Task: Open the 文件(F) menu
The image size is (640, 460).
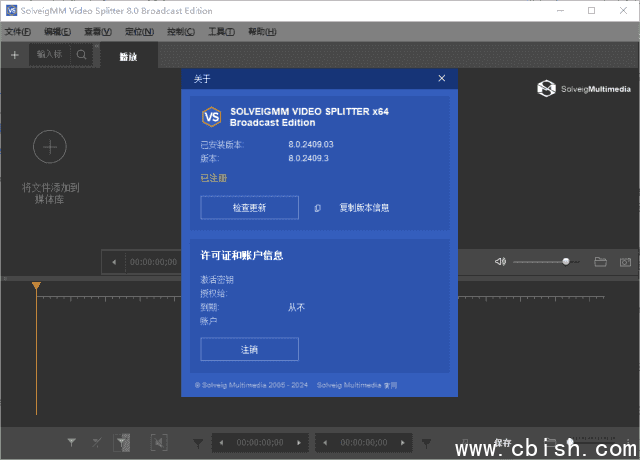Action: 18,31
